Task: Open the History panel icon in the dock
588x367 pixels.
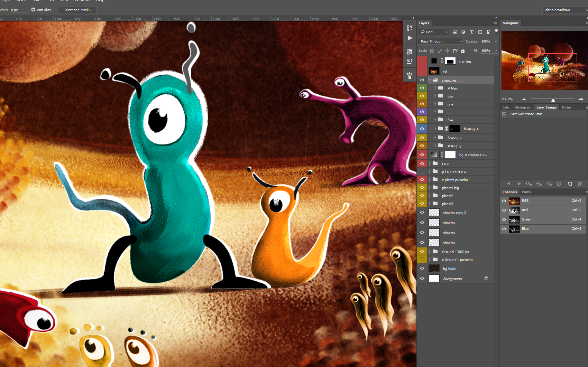Action: pyautogui.click(x=410, y=28)
